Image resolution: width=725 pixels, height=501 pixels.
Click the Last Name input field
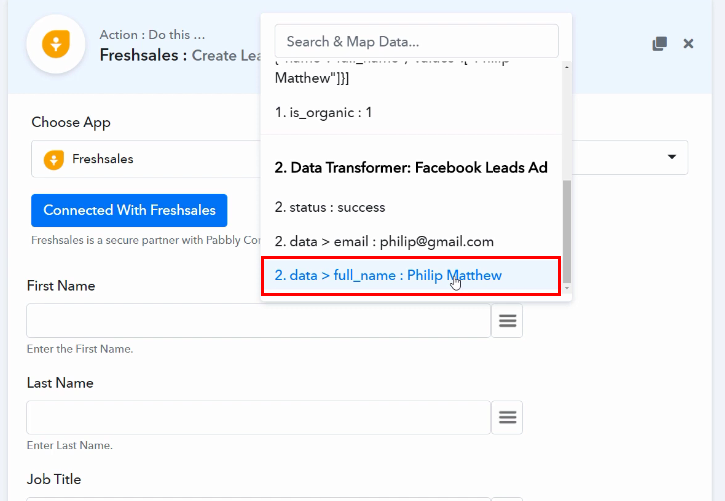(x=258, y=417)
